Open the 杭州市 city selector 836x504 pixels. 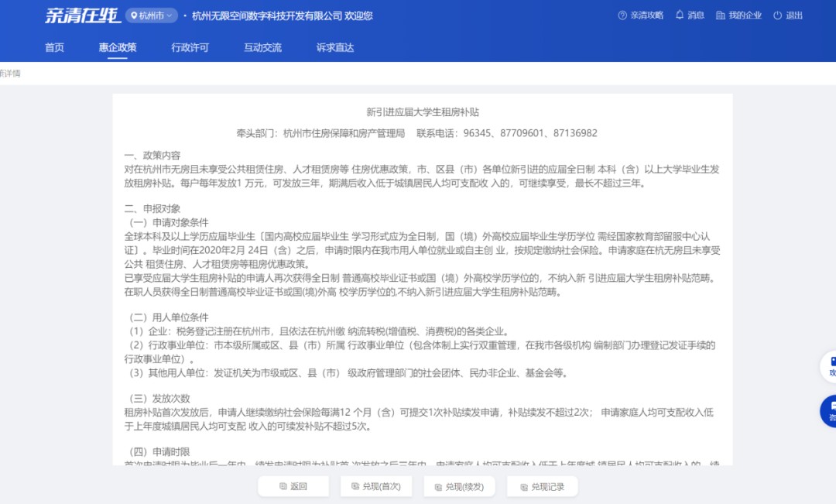[152, 15]
